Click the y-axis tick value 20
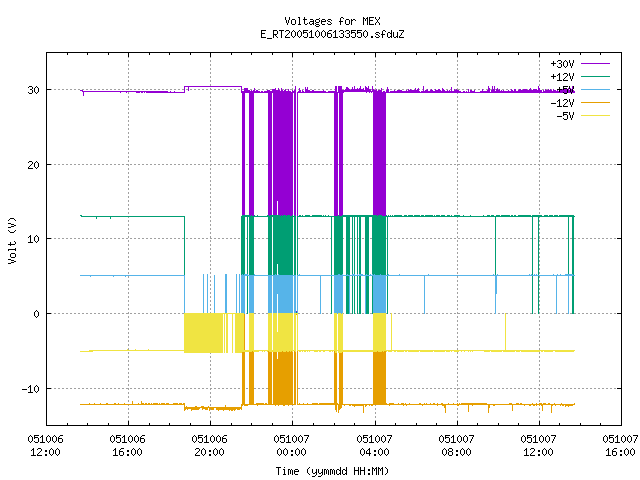The height and width of the screenshot is (480, 640). click(33, 165)
